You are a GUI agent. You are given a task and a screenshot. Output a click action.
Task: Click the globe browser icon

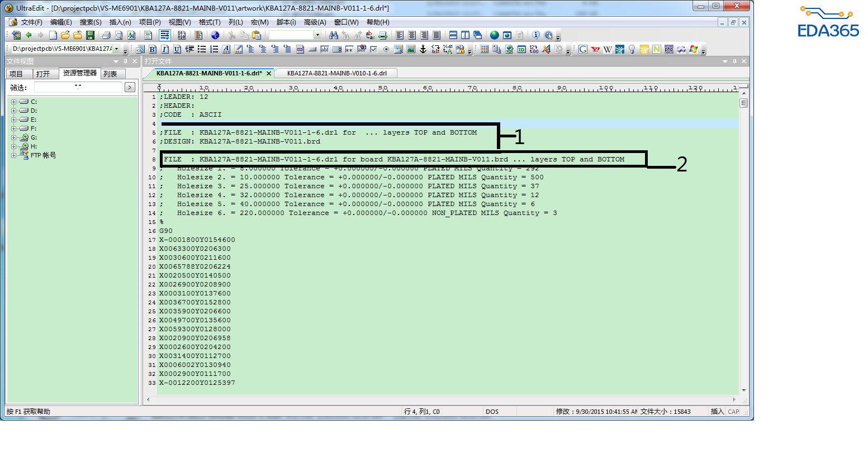pyautogui.click(x=495, y=35)
